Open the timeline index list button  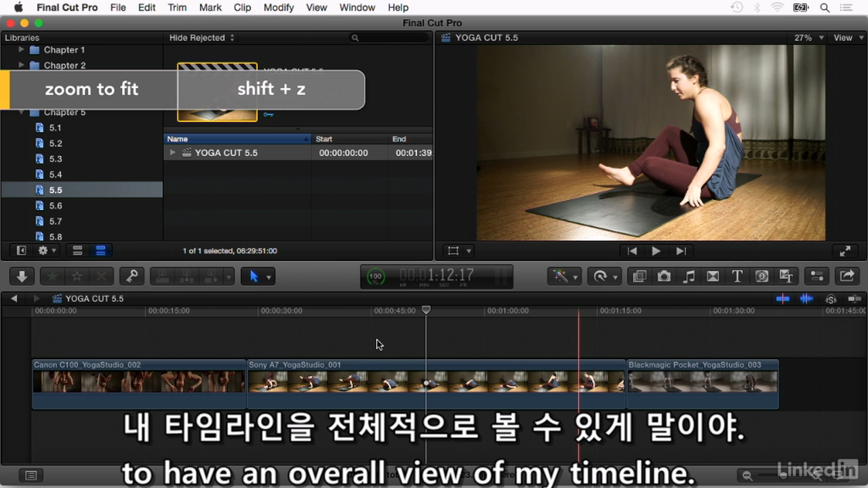coord(31,475)
